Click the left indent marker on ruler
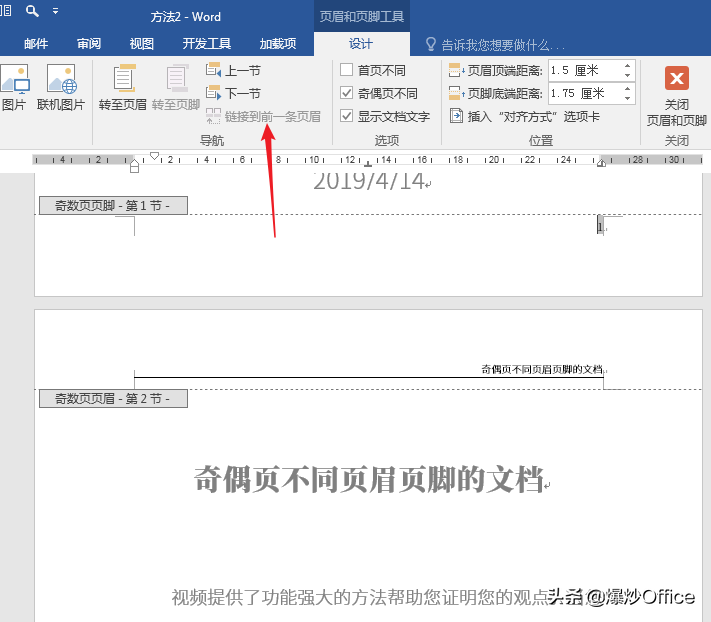 tap(134, 167)
